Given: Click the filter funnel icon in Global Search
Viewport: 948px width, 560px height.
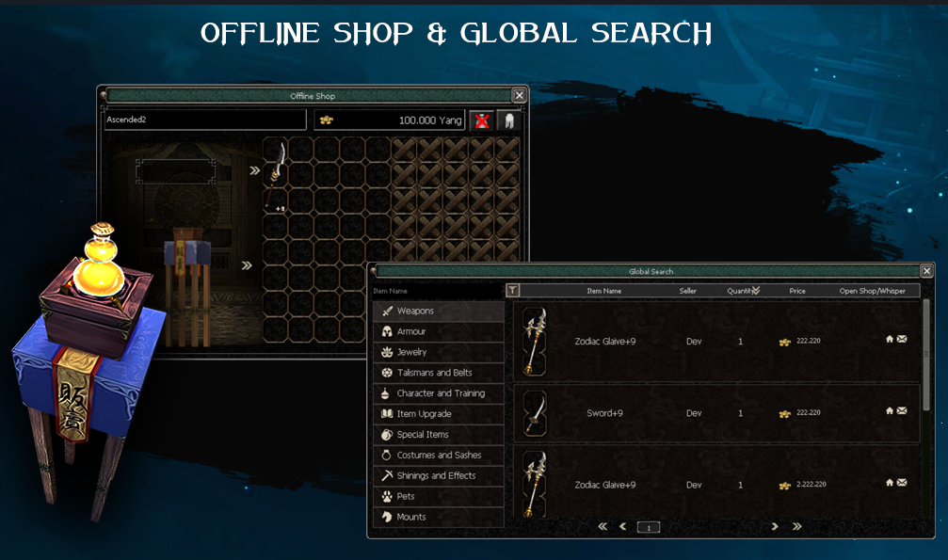Looking at the screenshot, I should click(512, 291).
